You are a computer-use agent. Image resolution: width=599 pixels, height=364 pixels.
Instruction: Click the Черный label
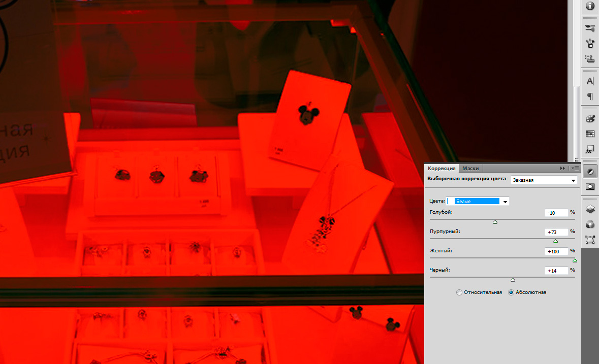[439, 270]
